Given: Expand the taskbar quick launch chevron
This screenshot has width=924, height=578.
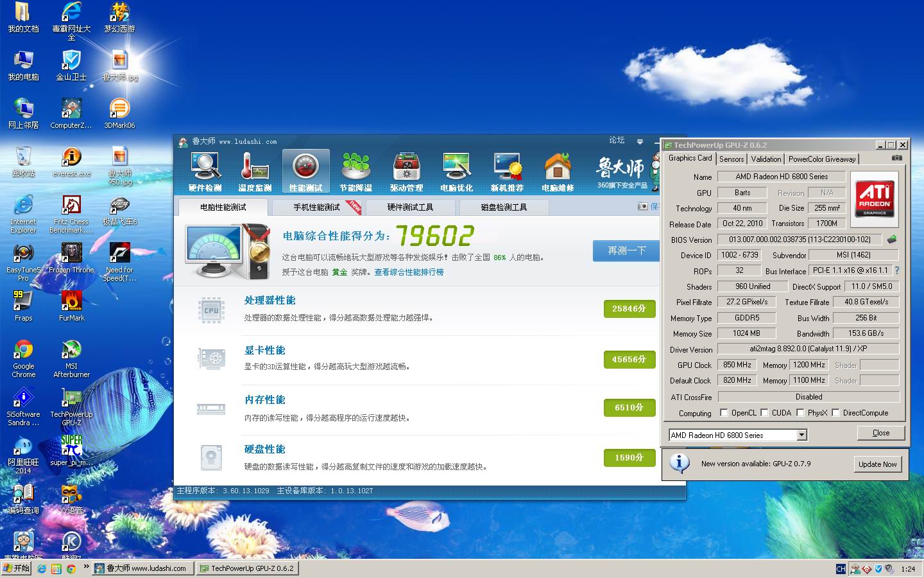Looking at the screenshot, I should click(86, 566).
